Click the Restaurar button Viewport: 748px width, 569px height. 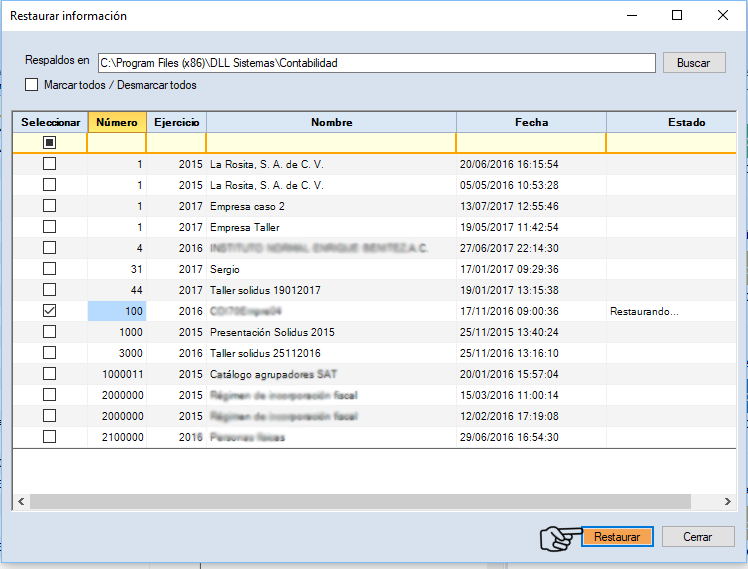[616, 537]
